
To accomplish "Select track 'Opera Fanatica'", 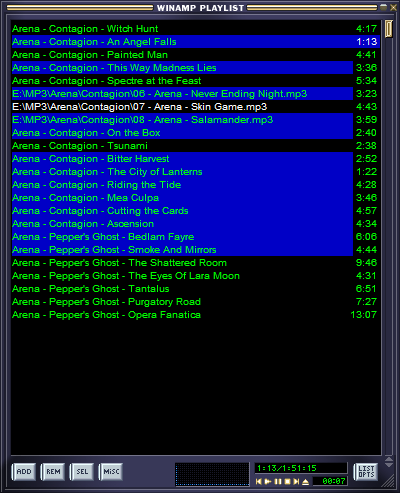I will pos(195,315).
